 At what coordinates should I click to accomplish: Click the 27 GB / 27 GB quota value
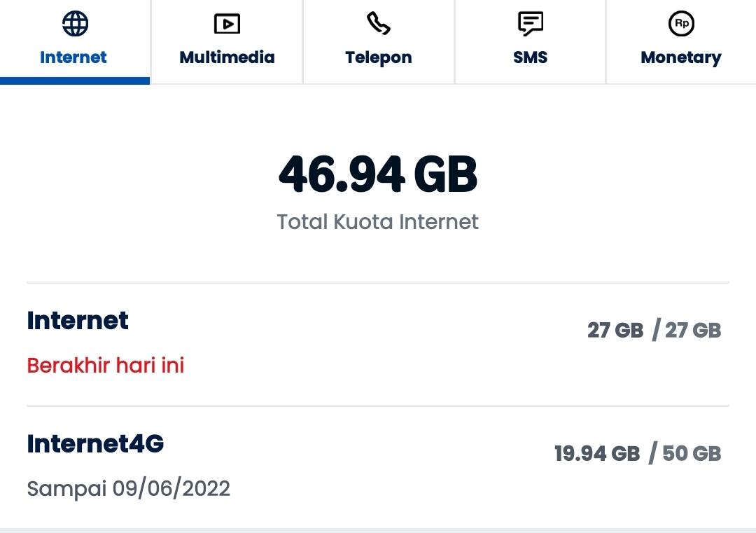tap(654, 330)
